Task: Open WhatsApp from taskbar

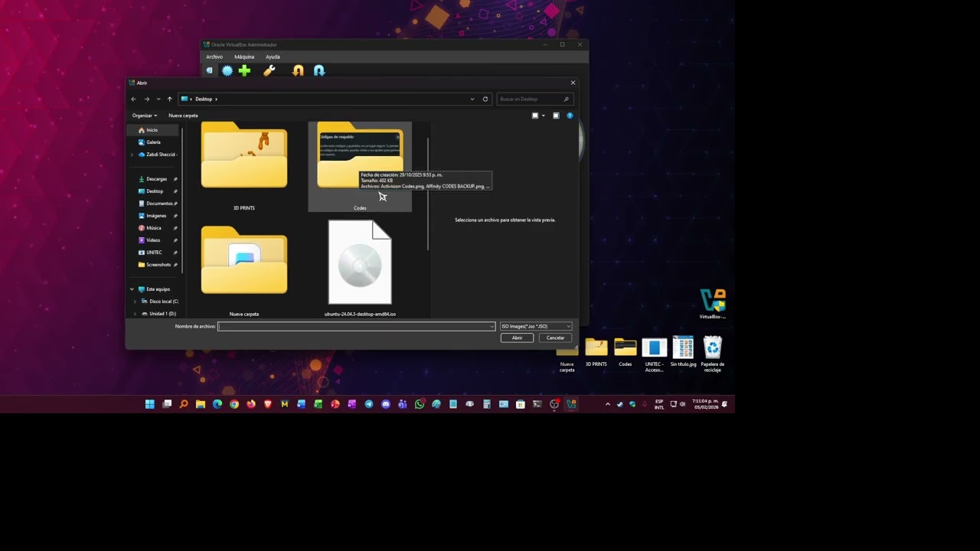Action: [420, 404]
